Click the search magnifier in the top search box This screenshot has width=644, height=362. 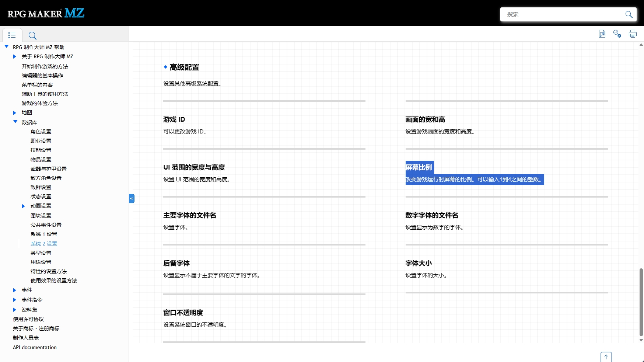[x=629, y=14]
